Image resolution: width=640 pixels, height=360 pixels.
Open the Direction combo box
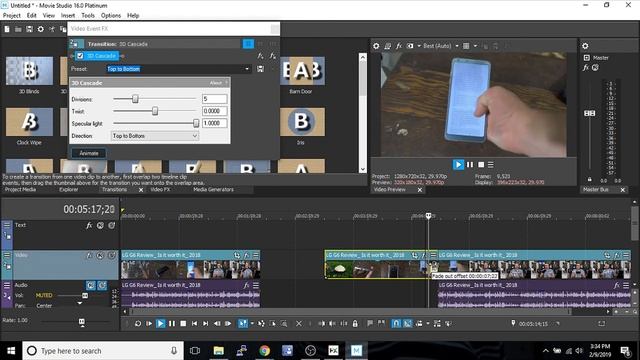[x=155, y=136]
